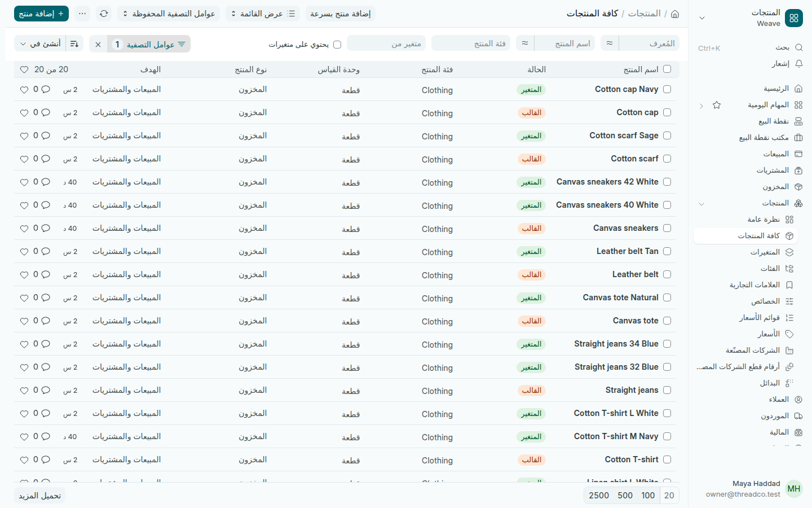This screenshot has height=508, width=812.
Task: Click the متغير من filter input
Action: click(x=386, y=43)
